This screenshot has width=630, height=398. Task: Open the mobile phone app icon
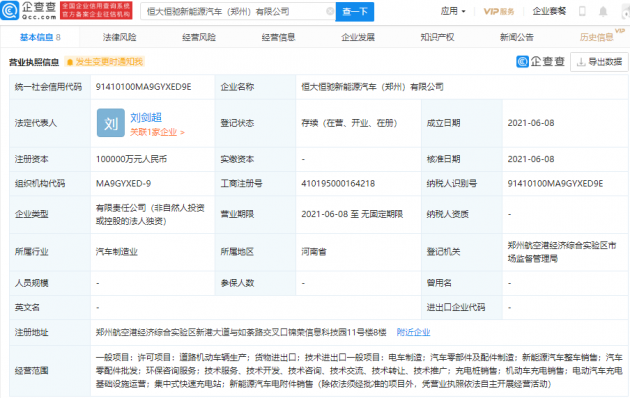[582, 11]
